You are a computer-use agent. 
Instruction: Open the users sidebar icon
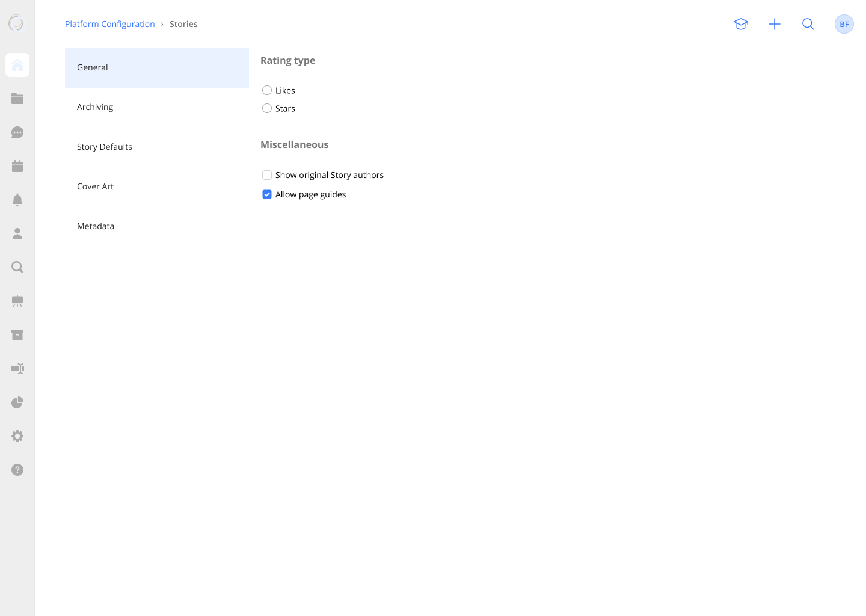coord(17,233)
